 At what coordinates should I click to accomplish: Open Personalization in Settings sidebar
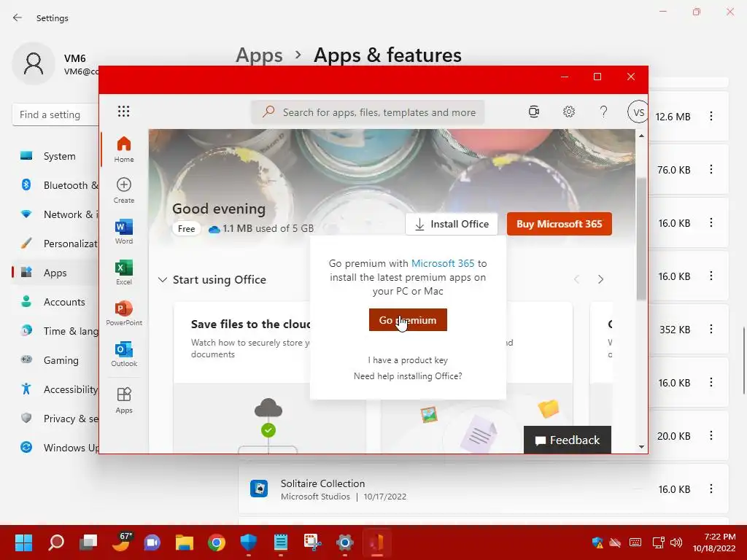pyautogui.click(x=55, y=244)
